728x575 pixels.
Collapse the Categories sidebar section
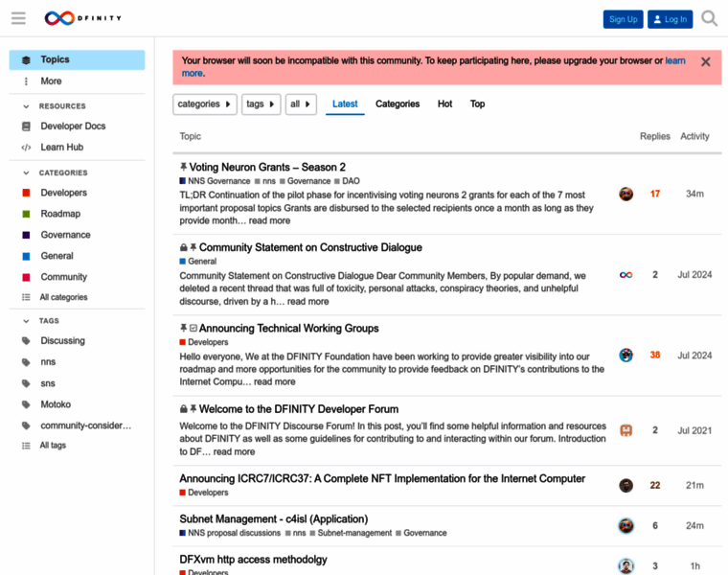(x=26, y=172)
